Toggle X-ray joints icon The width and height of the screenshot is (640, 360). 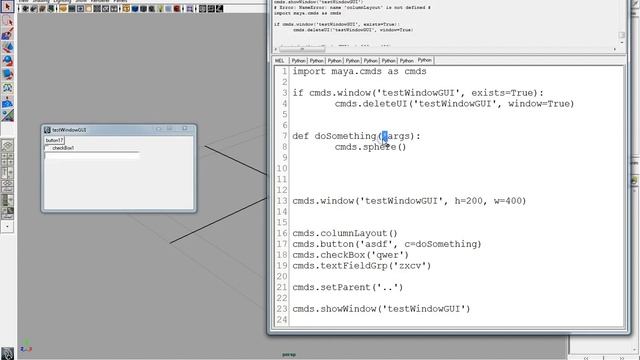[219, 9]
